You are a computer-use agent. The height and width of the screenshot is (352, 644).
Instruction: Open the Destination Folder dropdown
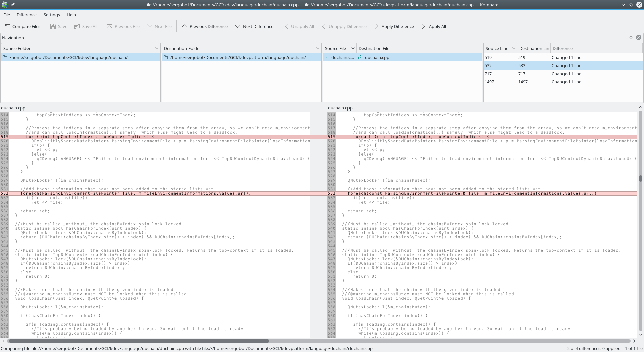(x=317, y=48)
